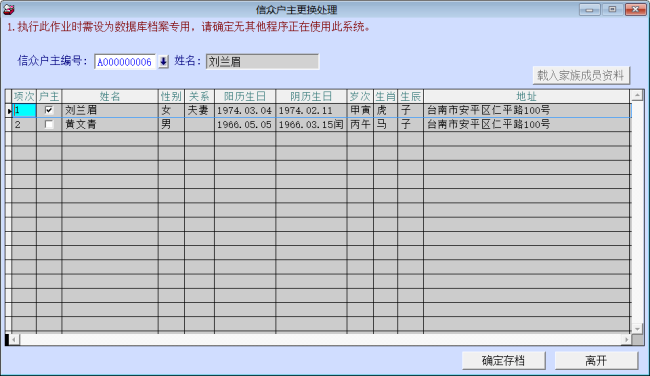
Task: Click the 性别 column header
Action: [x=171, y=97]
